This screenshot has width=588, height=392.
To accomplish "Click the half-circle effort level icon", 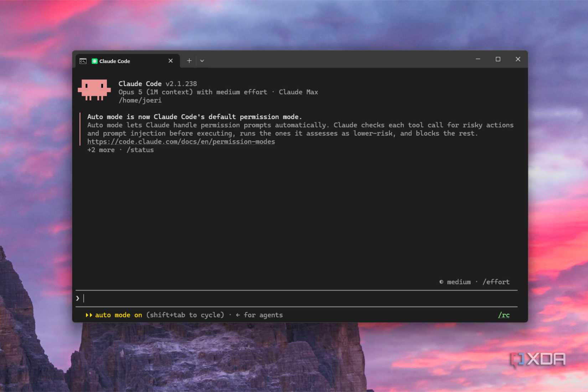I will [x=441, y=282].
